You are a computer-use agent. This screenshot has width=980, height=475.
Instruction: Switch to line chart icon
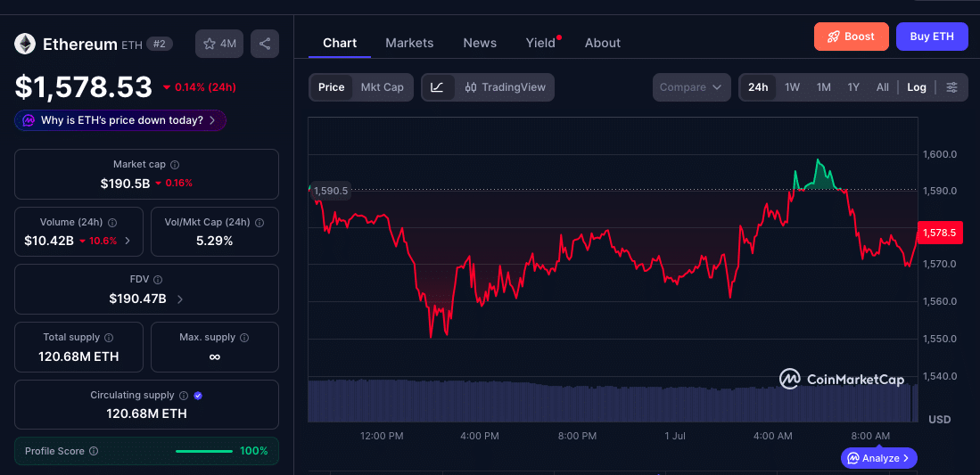click(438, 87)
